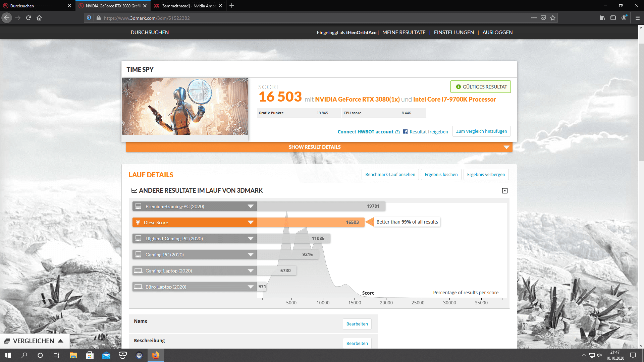Expand the VERGLEICHEN compare panel
Viewport: 644px width, 362px height.
pyautogui.click(x=34, y=341)
